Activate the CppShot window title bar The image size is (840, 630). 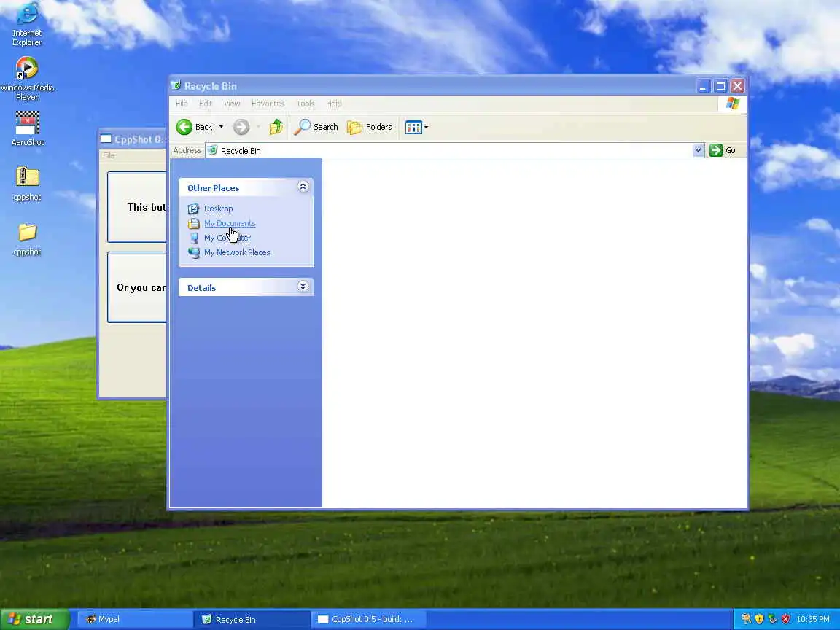pos(133,139)
